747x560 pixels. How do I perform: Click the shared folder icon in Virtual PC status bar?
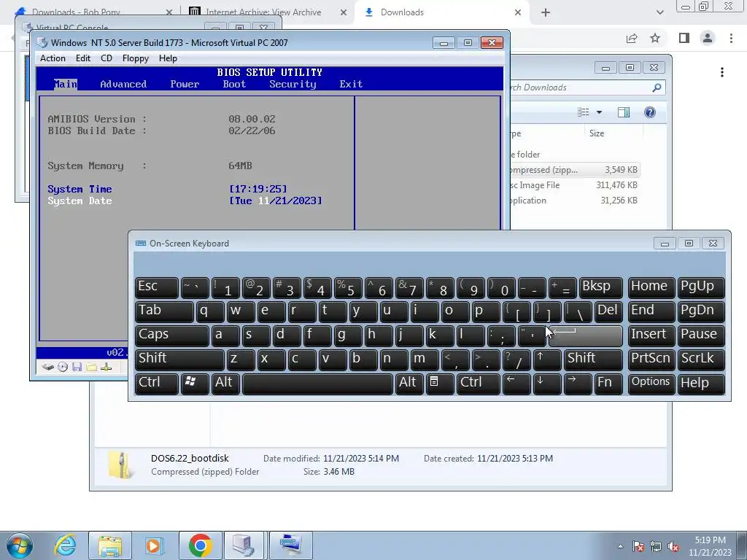(92, 367)
